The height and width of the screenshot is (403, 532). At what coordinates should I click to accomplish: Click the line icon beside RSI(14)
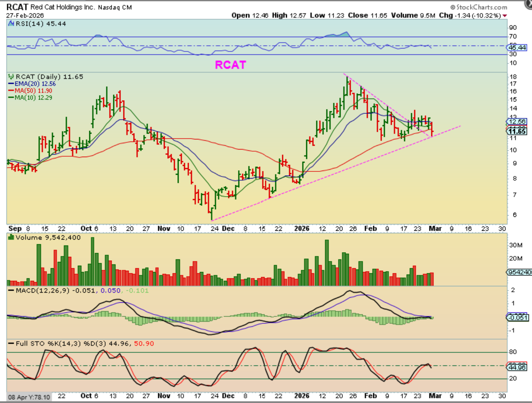click(11, 24)
